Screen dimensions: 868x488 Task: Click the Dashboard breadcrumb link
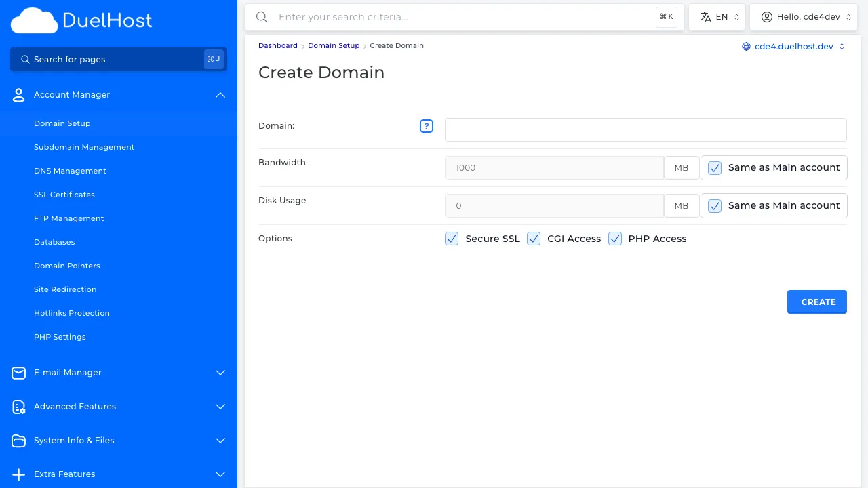[278, 45]
